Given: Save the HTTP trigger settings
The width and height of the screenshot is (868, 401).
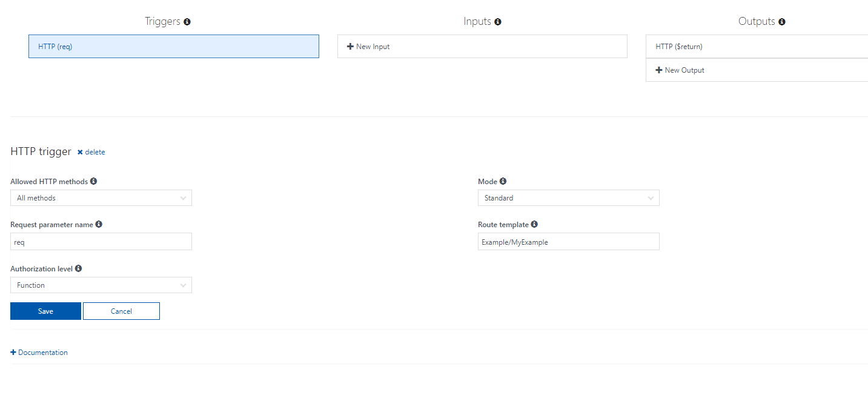Looking at the screenshot, I should (x=45, y=311).
